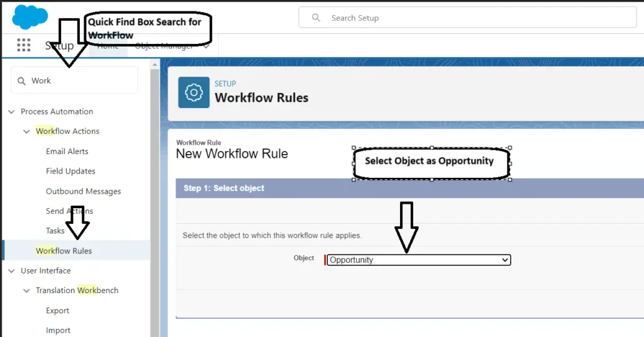The height and width of the screenshot is (337, 644).
Task: Click the Salesforce cloud logo
Action: [30, 16]
